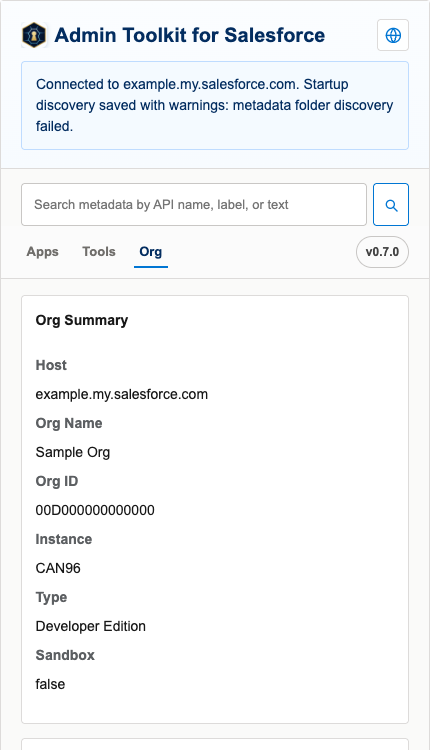The image size is (430, 750).
Task: Click the v0.7.0 version badge
Action: [x=382, y=252]
